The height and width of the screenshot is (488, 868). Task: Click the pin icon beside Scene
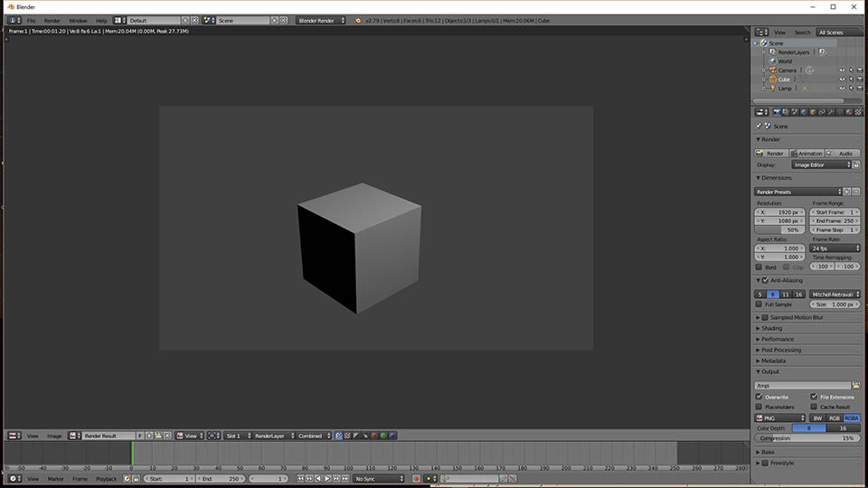coord(759,127)
